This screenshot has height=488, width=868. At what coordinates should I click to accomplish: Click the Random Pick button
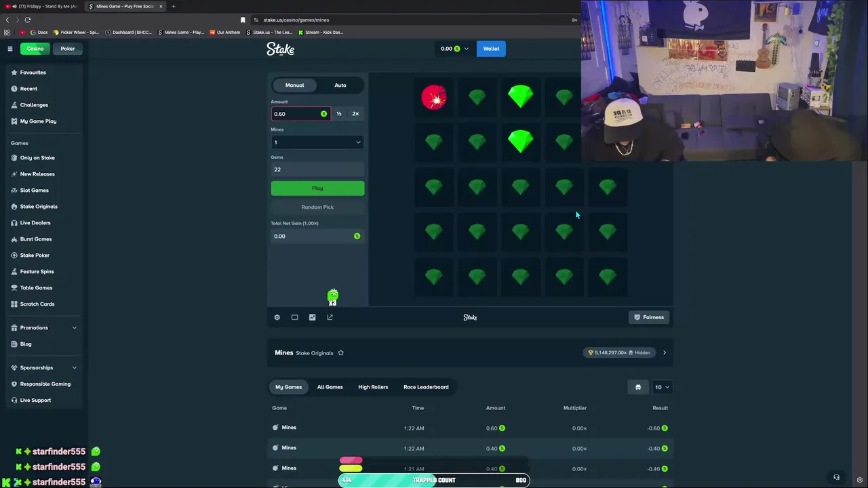pos(317,207)
